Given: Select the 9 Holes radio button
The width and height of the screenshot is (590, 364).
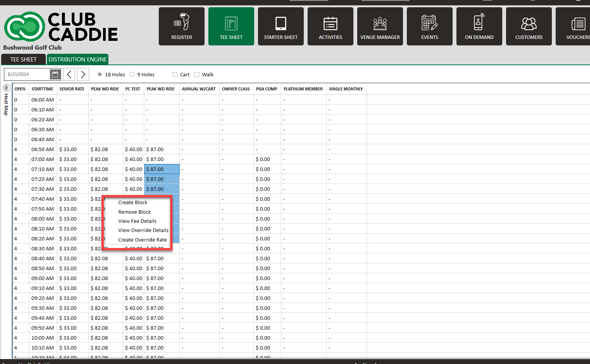Looking at the screenshot, I should (x=132, y=74).
